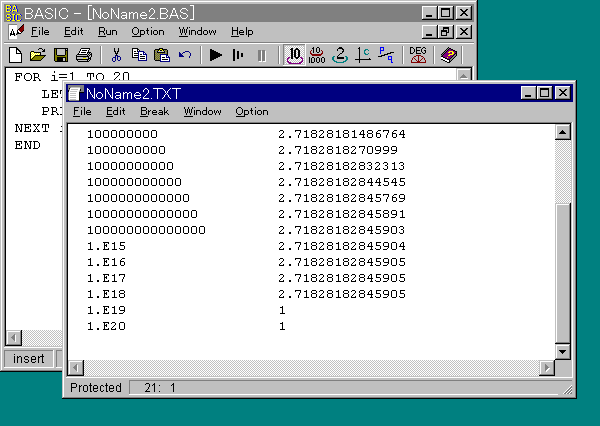Toggle the DEG angle unit button
The height and width of the screenshot is (426, 600).
tap(418, 55)
